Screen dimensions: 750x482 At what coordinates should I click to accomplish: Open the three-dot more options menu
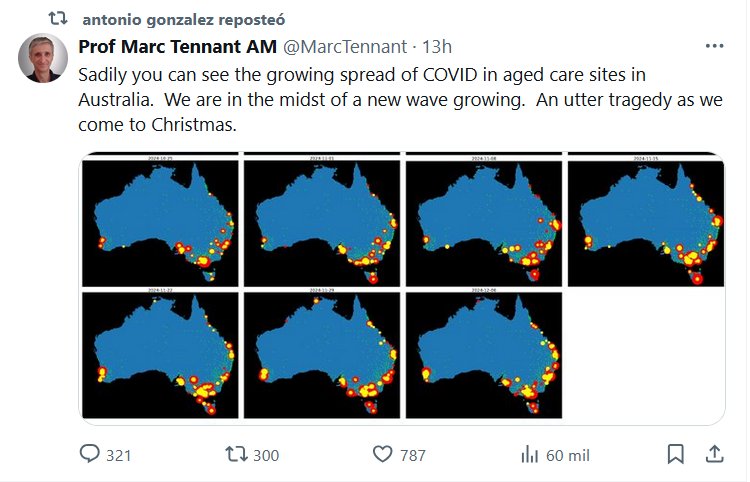click(713, 47)
